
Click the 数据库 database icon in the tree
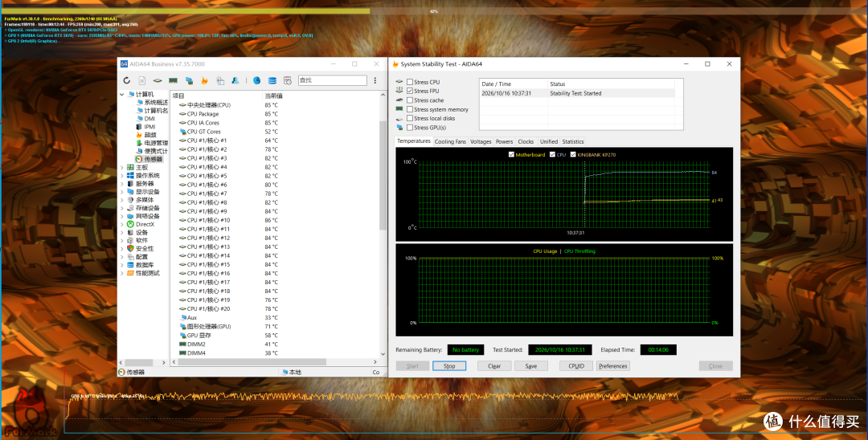pos(131,265)
